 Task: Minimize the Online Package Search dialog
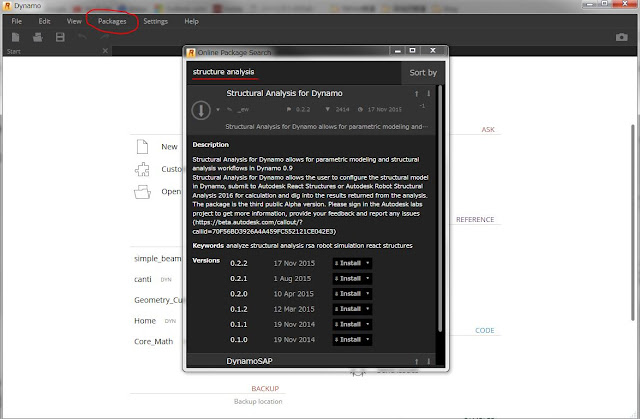[397, 51]
